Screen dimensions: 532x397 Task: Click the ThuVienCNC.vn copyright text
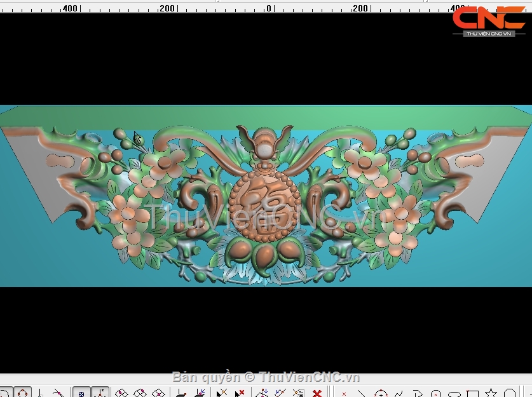tap(266, 377)
